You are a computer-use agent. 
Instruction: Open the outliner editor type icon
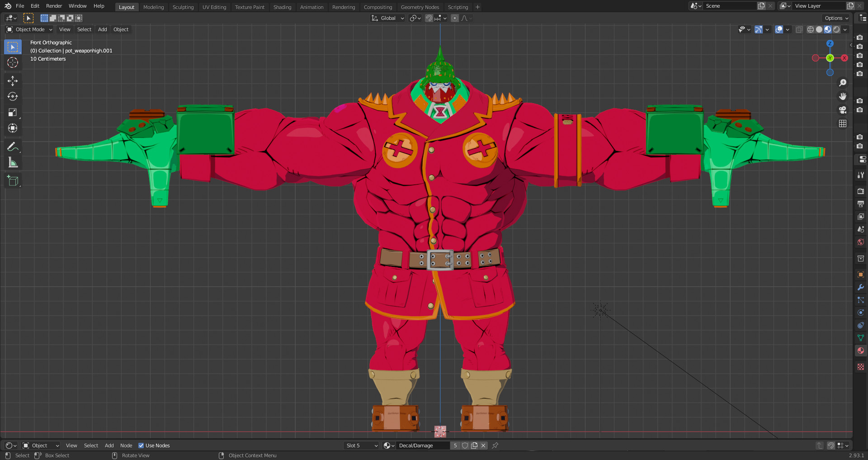point(863,18)
